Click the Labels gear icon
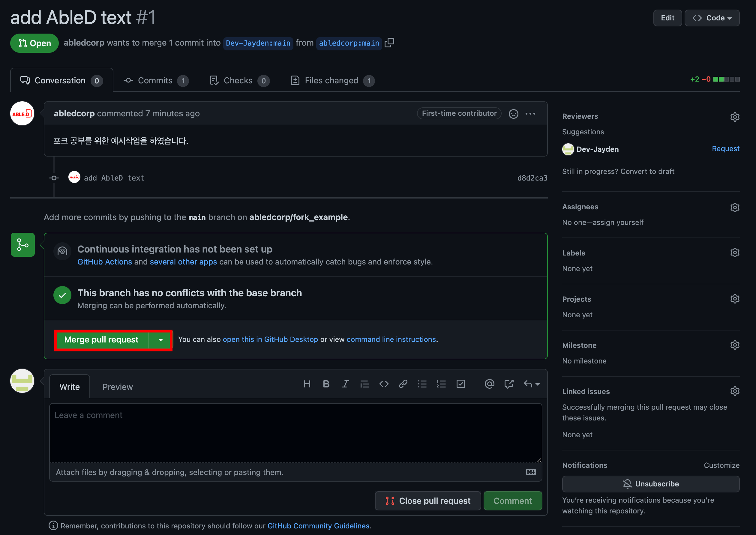Viewport: 756px width, 535px height. coord(735,253)
